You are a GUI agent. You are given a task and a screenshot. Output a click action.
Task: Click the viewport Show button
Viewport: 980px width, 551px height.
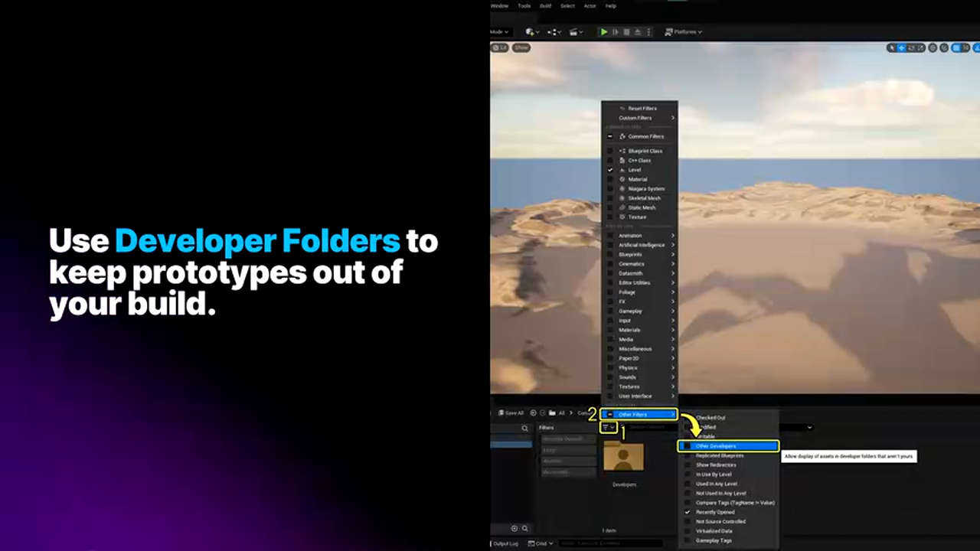[x=521, y=47]
